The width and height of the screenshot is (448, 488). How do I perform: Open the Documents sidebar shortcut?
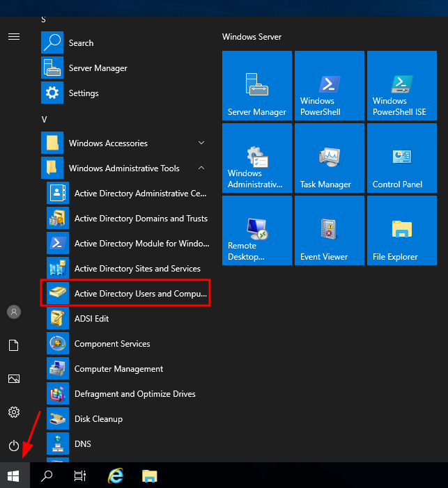[x=14, y=345]
